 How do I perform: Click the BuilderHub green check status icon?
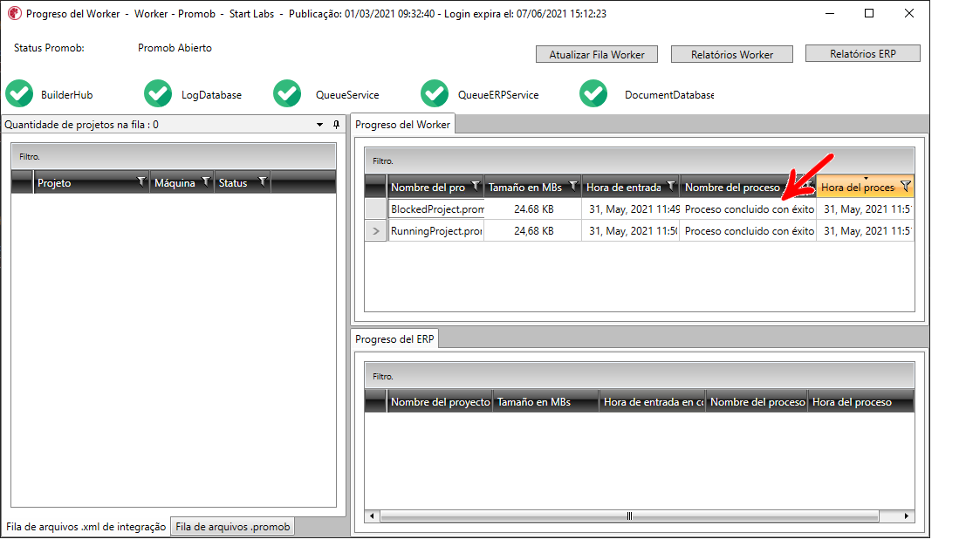pos(19,93)
